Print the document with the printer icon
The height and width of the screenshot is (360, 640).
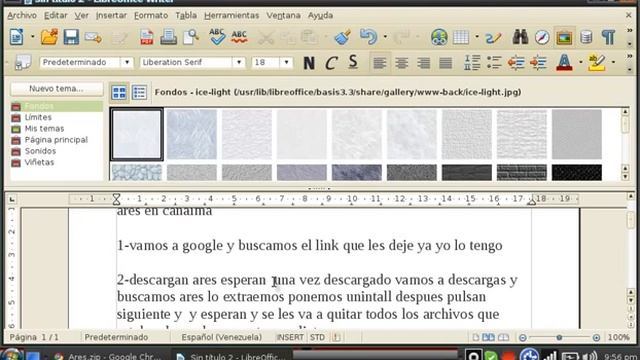pyautogui.click(x=169, y=37)
